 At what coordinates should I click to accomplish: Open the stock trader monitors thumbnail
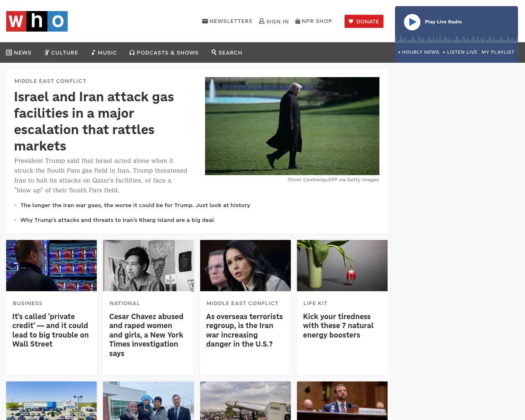(52, 265)
